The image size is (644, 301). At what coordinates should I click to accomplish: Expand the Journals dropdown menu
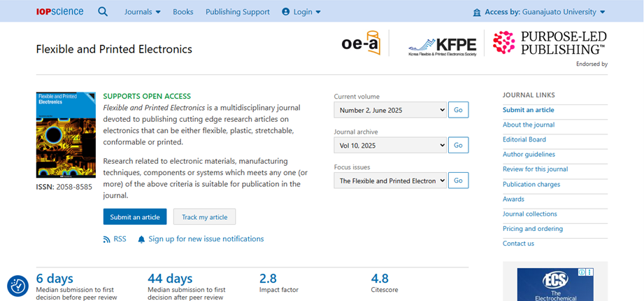143,12
